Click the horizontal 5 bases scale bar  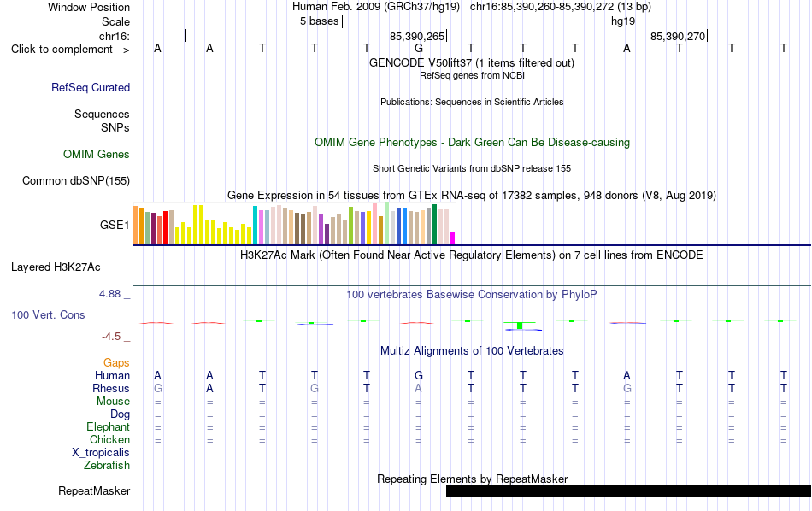coord(473,21)
